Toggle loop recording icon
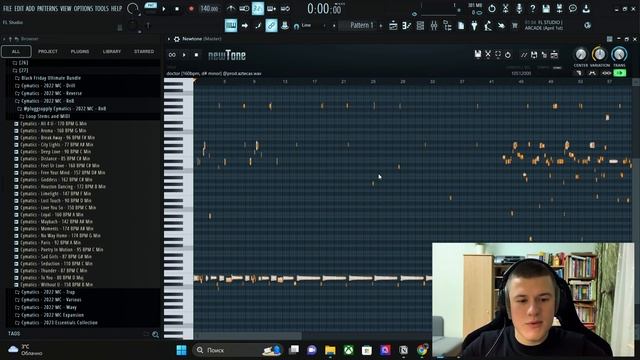 click(x=285, y=9)
